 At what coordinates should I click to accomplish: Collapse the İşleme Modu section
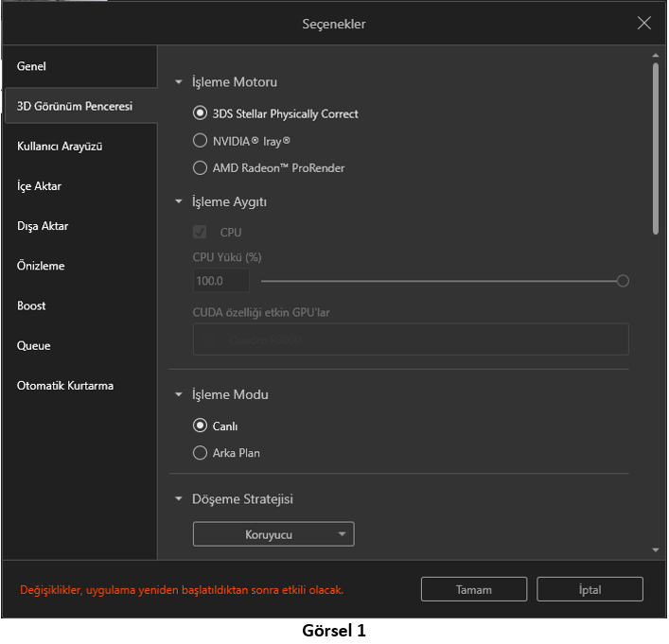click(x=179, y=394)
